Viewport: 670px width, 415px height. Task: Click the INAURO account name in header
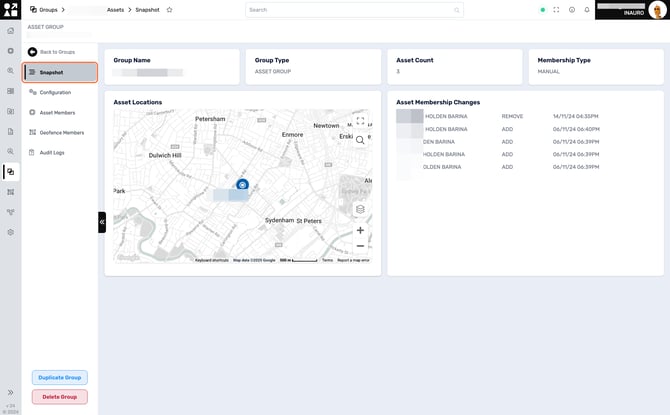coord(634,13)
